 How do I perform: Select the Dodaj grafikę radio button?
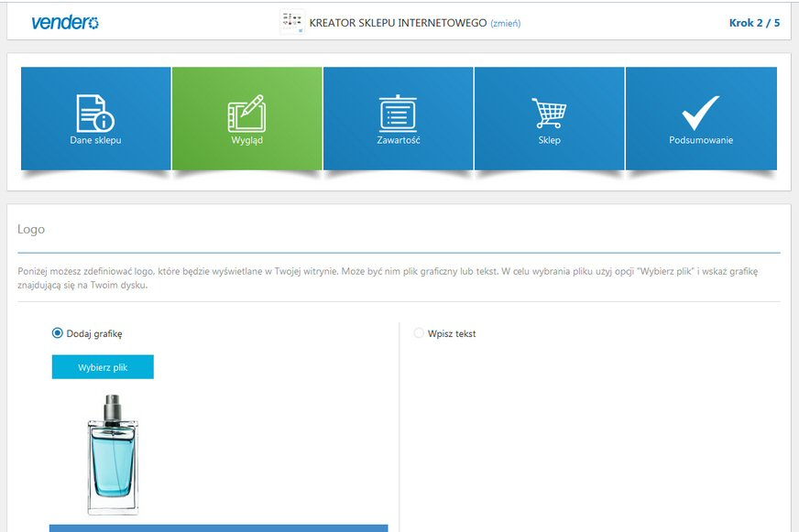point(58,333)
